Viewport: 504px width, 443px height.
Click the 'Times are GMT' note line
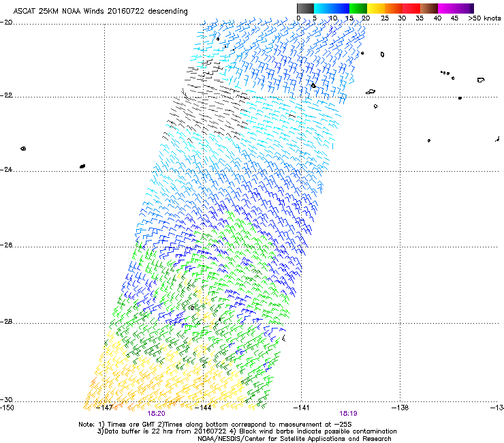[215, 425]
